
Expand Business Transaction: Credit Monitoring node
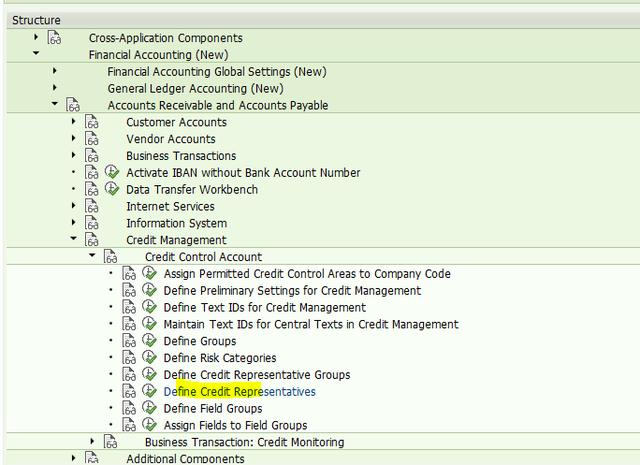click(x=92, y=441)
